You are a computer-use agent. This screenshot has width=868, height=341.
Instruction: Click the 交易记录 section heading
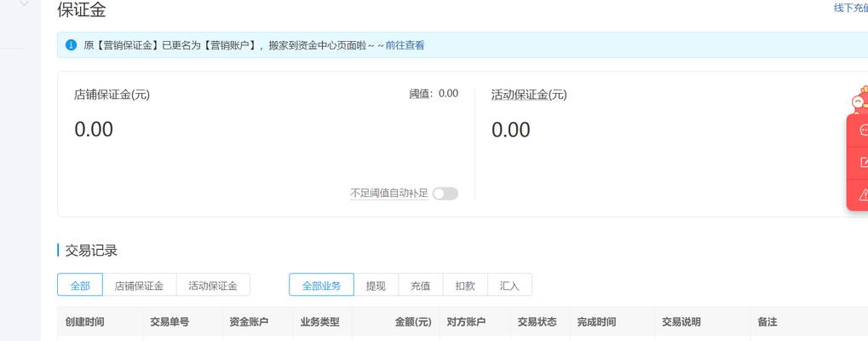[91, 251]
